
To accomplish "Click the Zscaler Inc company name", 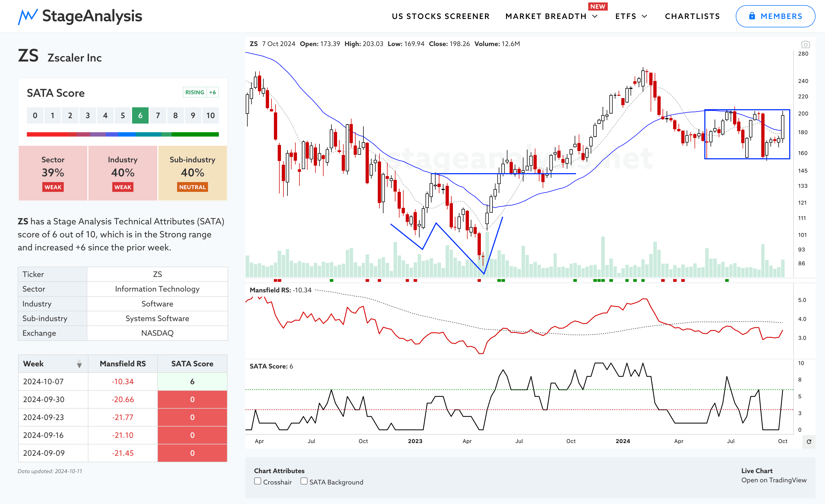I will [x=74, y=58].
